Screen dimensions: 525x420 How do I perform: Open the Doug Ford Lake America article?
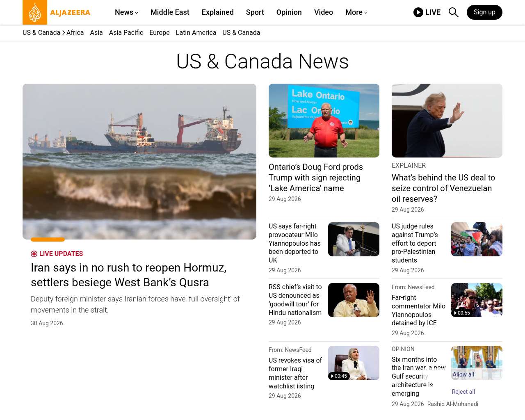click(316, 178)
